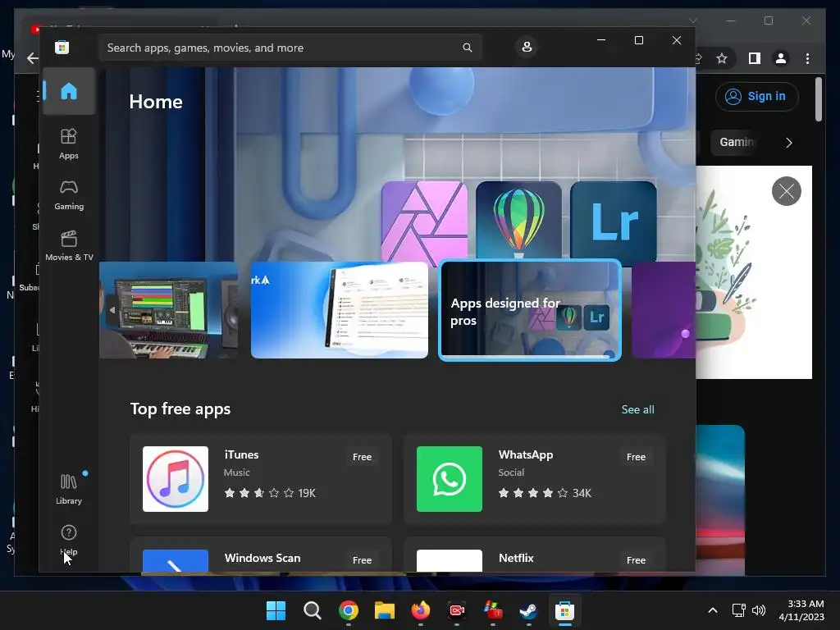Open the Library in Microsoft Store
This screenshot has height=630, width=840.
[69, 489]
